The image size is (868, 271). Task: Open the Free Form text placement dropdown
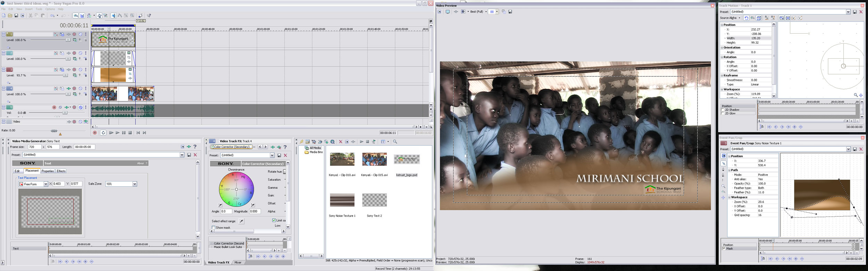pyautogui.click(x=45, y=184)
